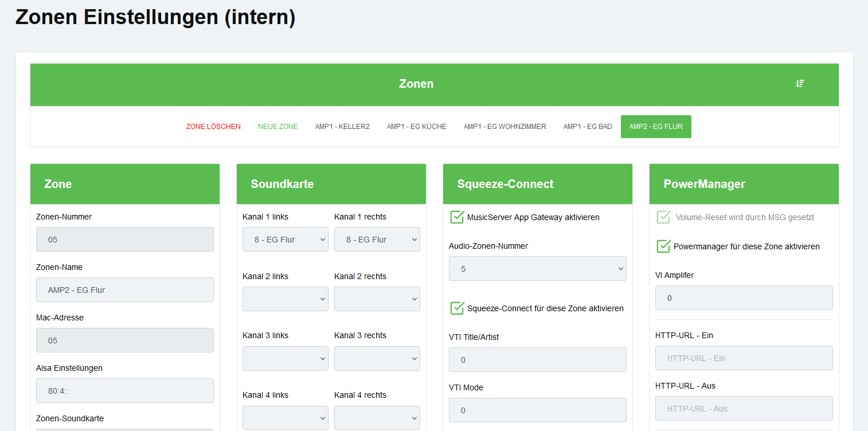Screen dimensions: 868x431
Task: Toggle Squeeze-Connect für diese Zone aktivieren
Action: click(x=457, y=308)
